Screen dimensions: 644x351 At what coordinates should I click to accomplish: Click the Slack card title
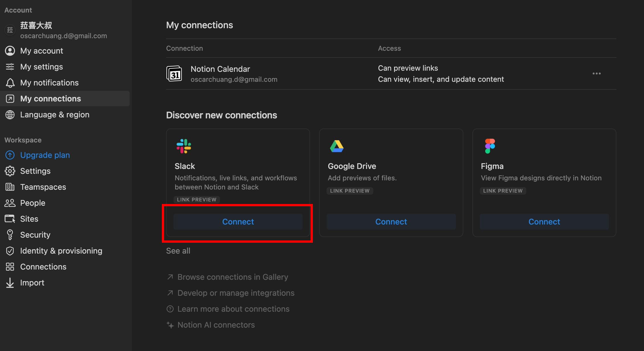(185, 166)
